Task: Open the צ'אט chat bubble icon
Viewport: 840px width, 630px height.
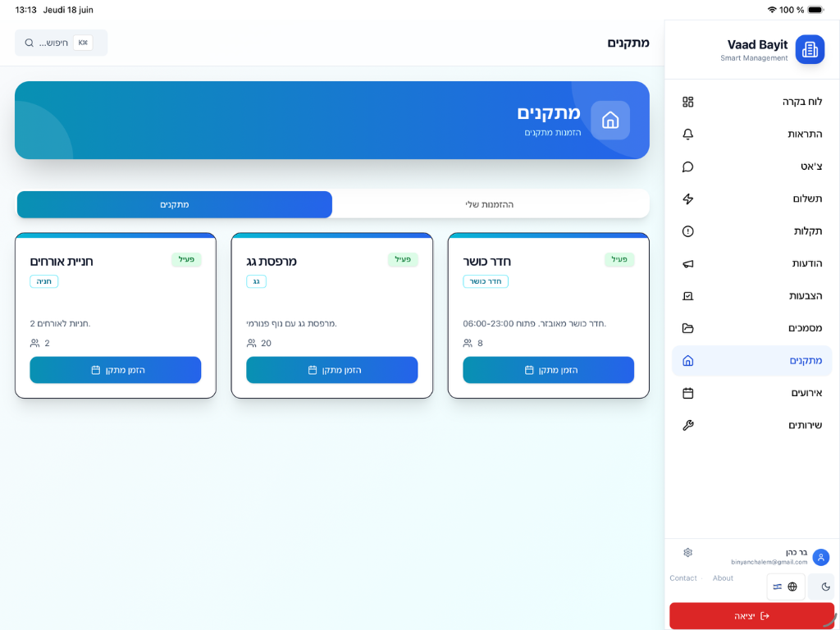Action: (x=688, y=167)
